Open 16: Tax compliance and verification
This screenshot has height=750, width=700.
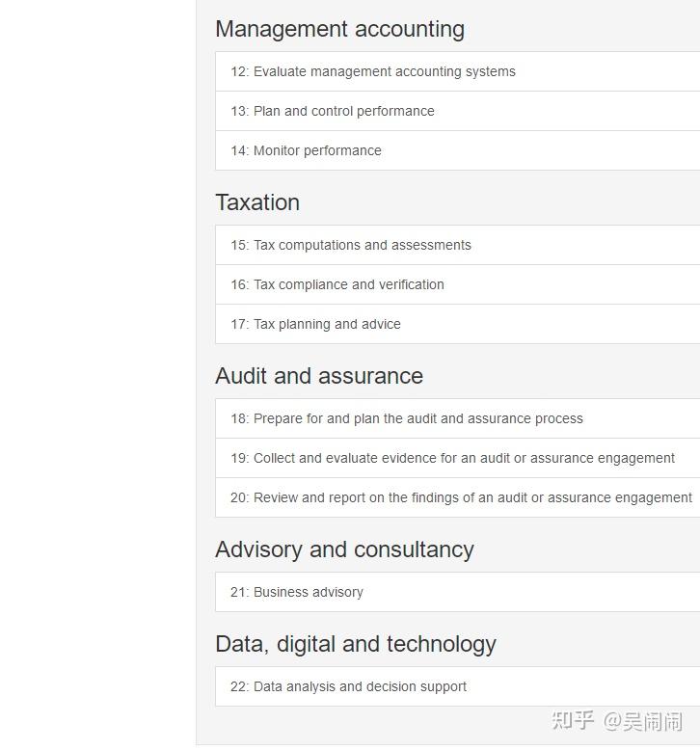tap(337, 284)
